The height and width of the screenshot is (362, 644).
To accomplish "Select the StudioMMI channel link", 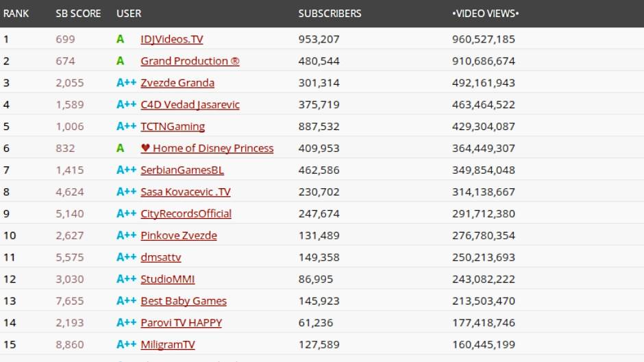I will click(x=168, y=279).
